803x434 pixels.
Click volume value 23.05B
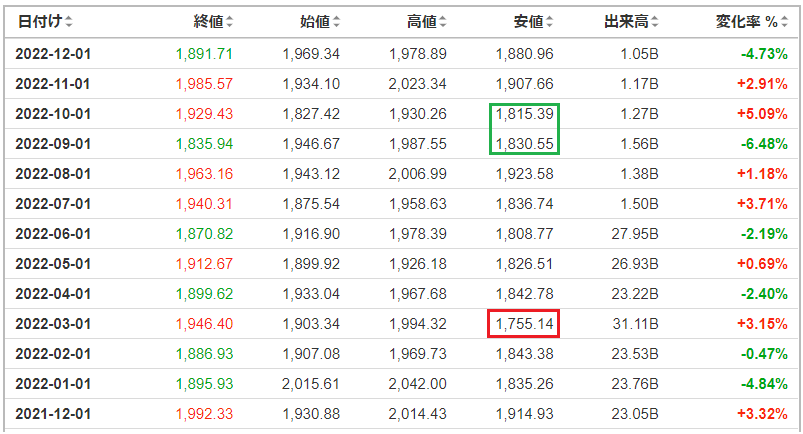point(635,414)
